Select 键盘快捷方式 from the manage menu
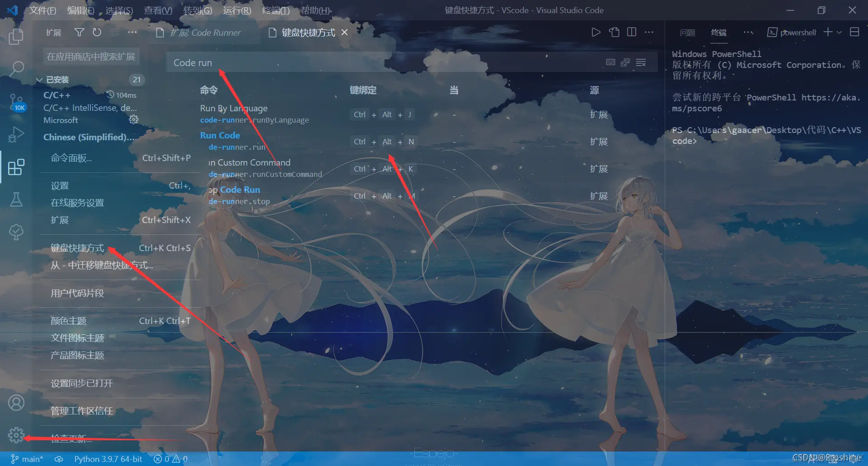This screenshot has width=868, height=466. (x=121, y=248)
